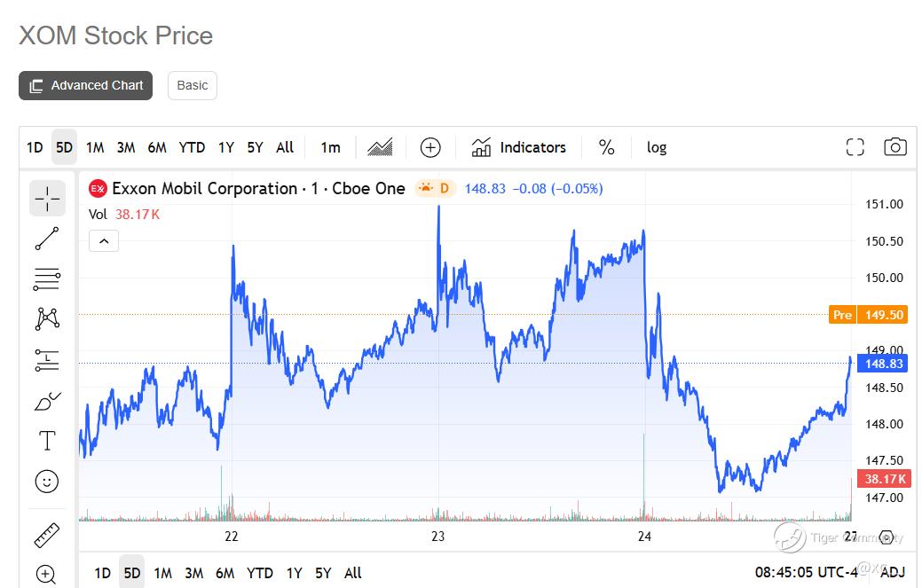Toggle percent scale on the chart

coord(607,147)
